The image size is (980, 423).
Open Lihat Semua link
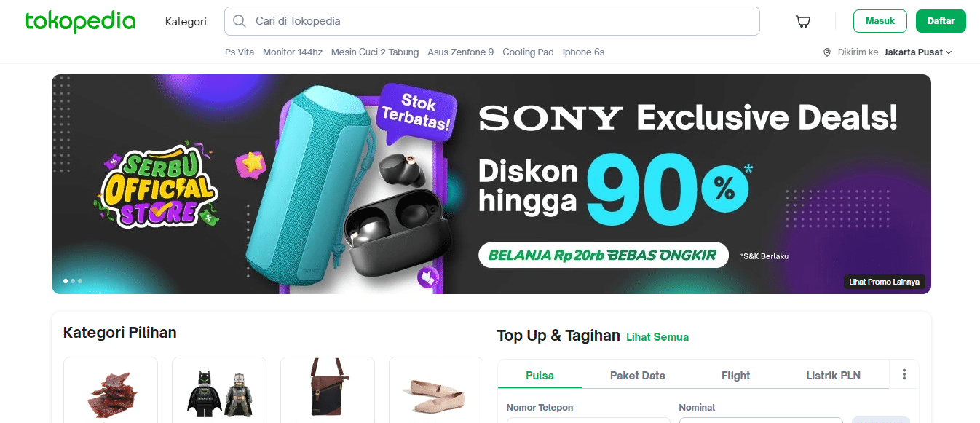tap(657, 337)
